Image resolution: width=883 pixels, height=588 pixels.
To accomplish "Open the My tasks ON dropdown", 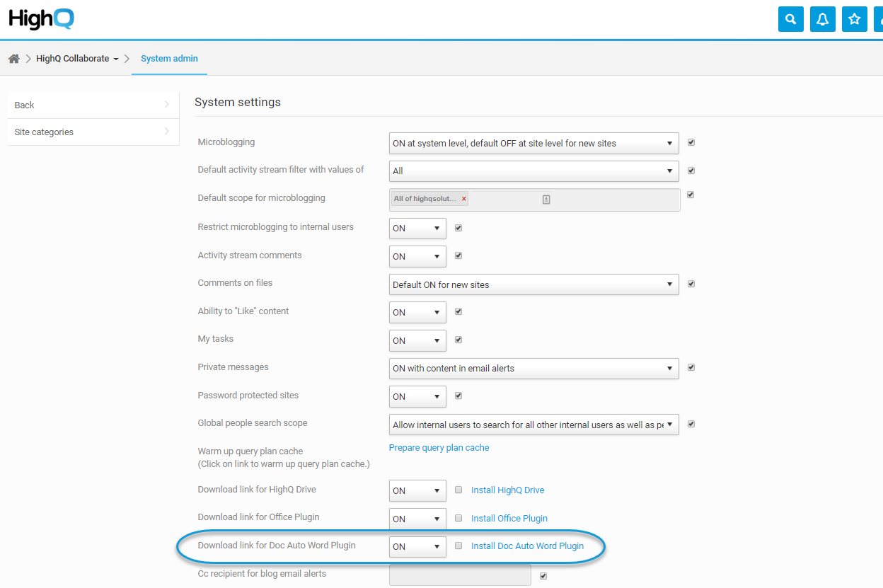I will pyautogui.click(x=417, y=340).
